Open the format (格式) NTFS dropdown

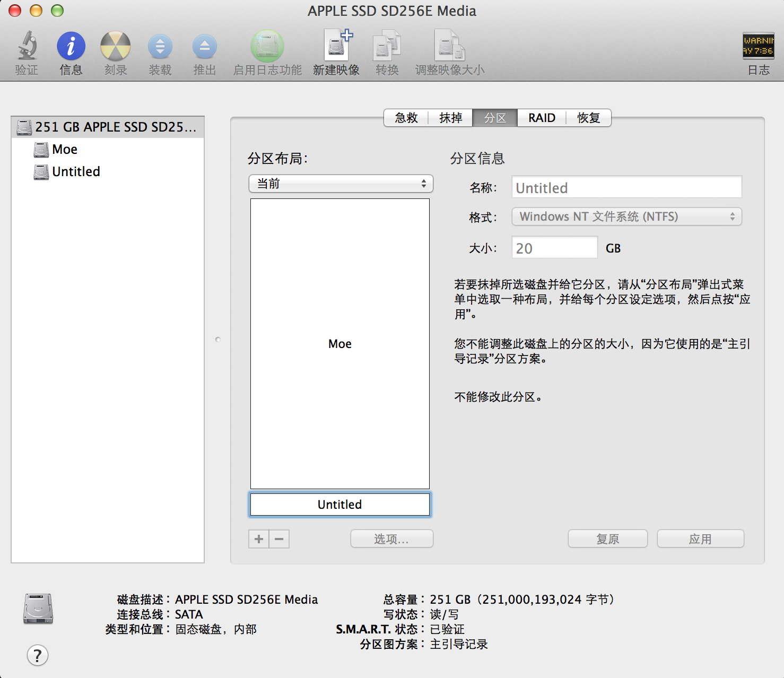(x=626, y=216)
